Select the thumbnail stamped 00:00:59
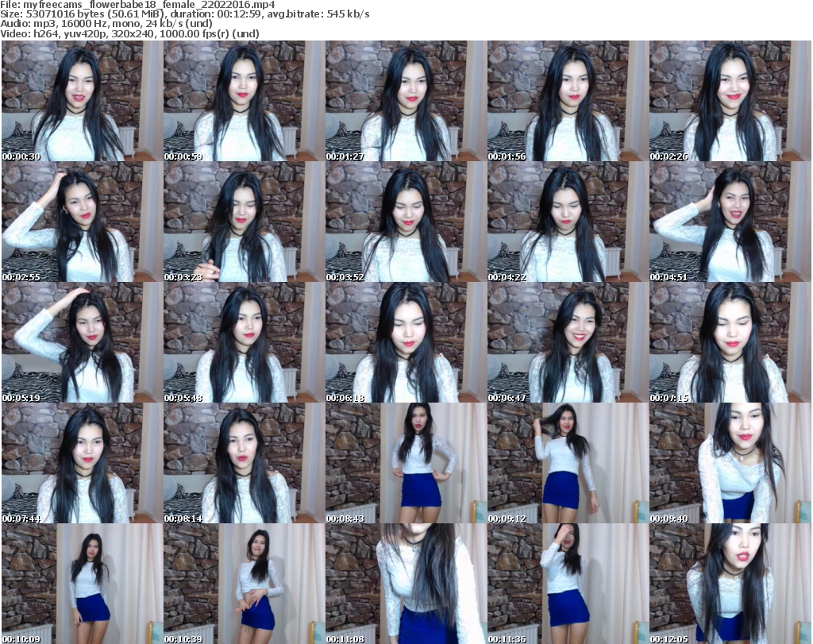Viewport: 813px width, 644px height. (x=245, y=101)
